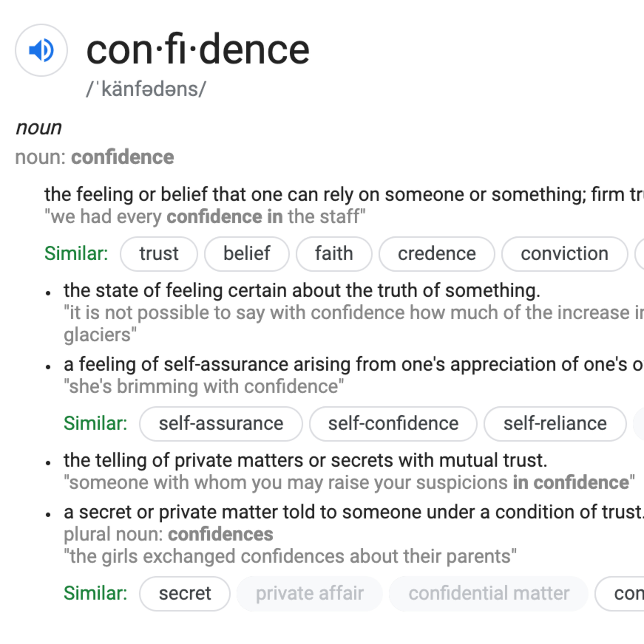Click the phonetic spelling /ˈkänfədəns/

pyautogui.click(x=146, y=89)
